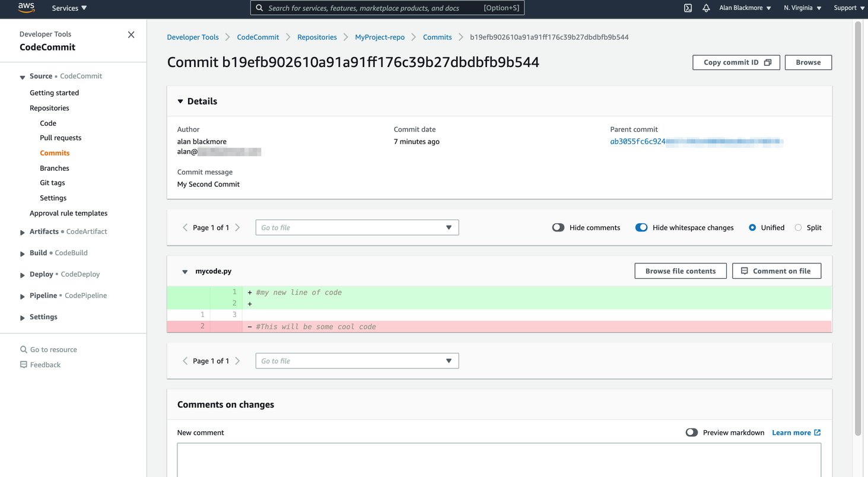Click the Browse file contents button

(x=680, y=271)
